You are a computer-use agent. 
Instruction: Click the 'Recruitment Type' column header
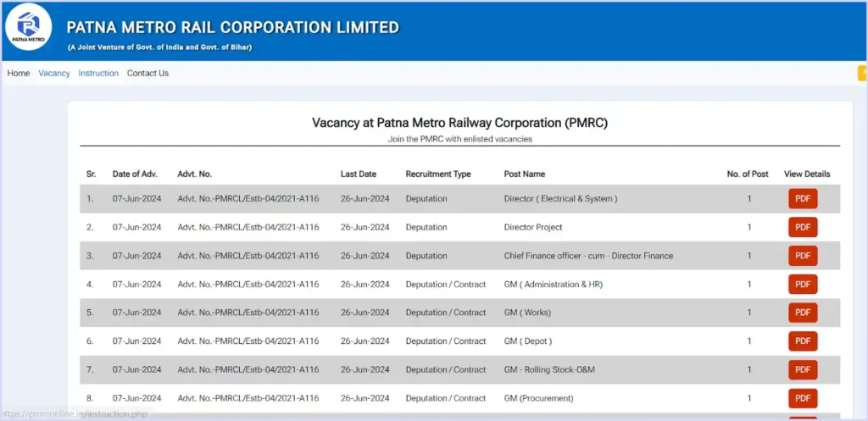pos(438,174)
